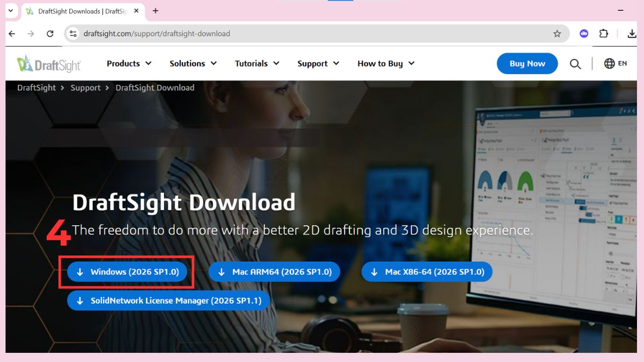Viewport: 644px width, 362px height.
Task: Expand the Solutions menu
Action: (x=193, y=63)
